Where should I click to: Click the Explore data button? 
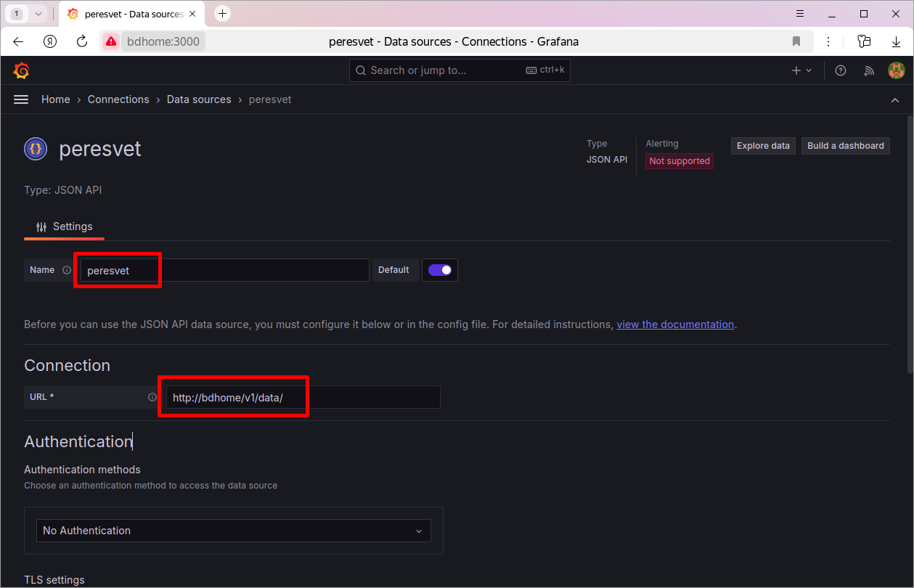click(x=763, y=146)
